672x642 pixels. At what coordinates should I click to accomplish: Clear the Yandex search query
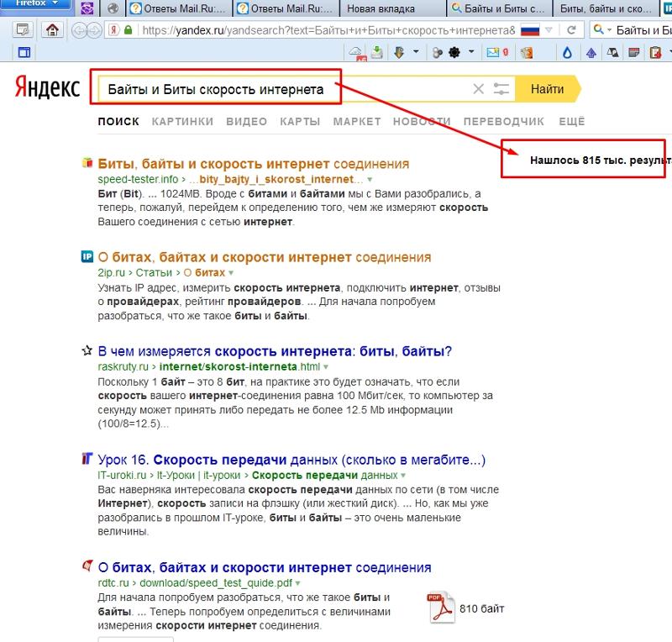pos(478,89)
